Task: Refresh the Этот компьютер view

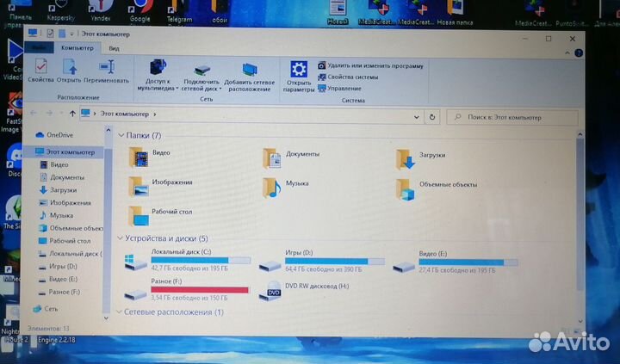Action: tap(432, 117)
